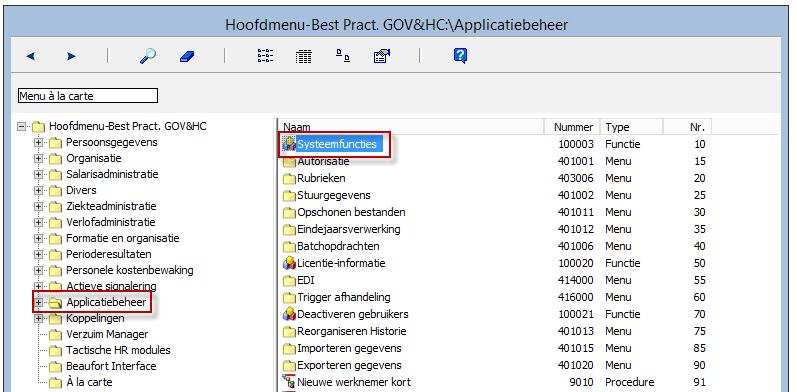Click the Batchopdrachten folder icon
Viewport: 797px width, 392px height.
click(x=289, y=247)
